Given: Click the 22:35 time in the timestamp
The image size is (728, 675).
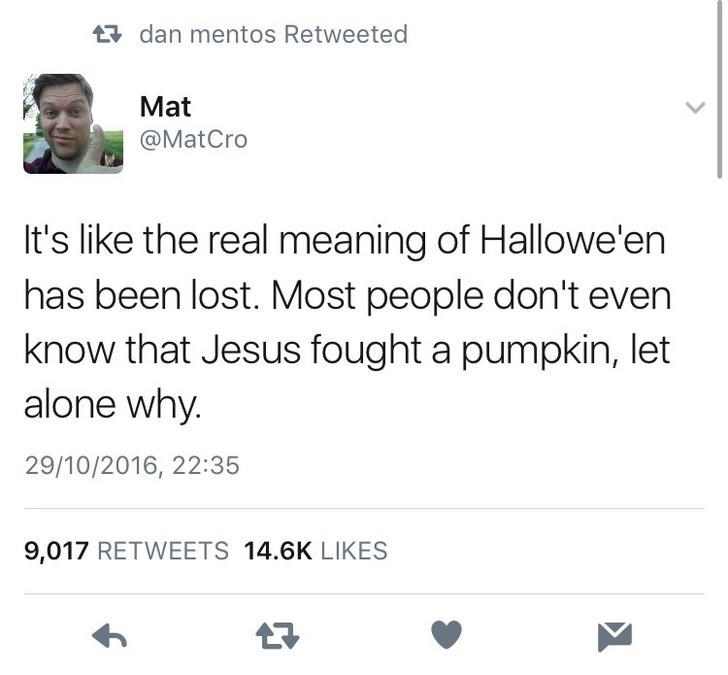Looking at the screenshot, I should (x=206, y=465).
